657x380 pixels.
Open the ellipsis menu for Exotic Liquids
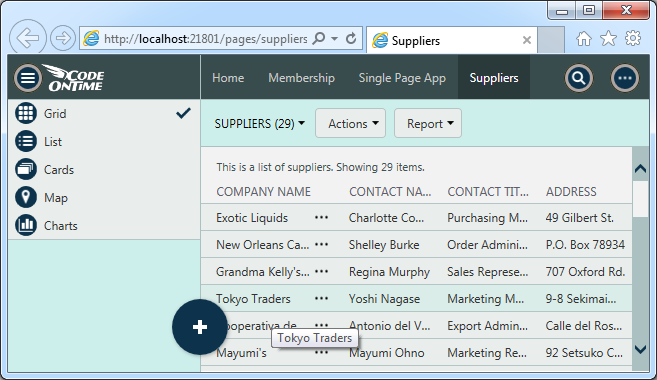pyautogui.click(x=321, y=218)
